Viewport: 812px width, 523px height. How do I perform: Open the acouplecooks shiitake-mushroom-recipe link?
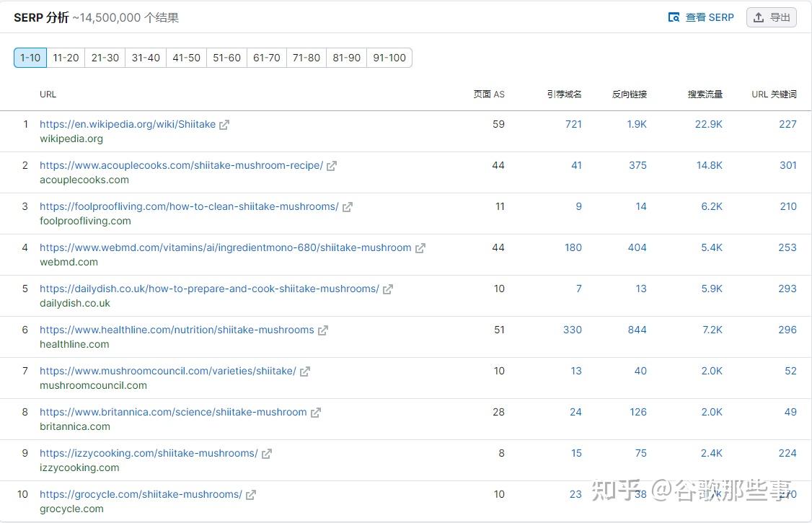click(181, 165)
